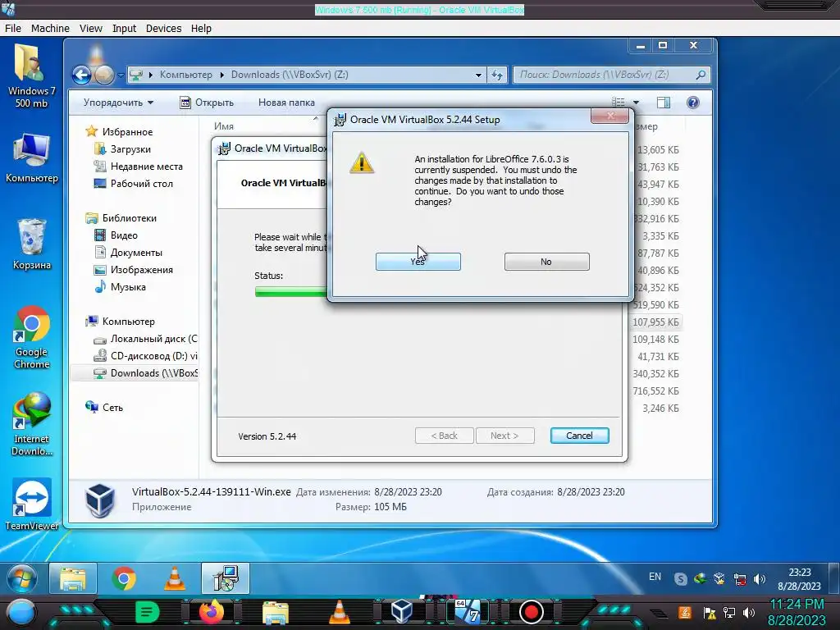Open VirtualBox Help menu

(201, 29)
